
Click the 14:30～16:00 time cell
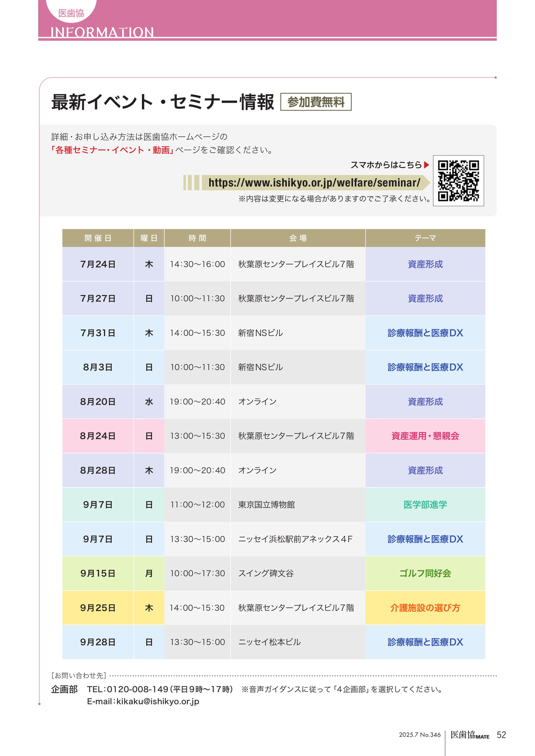[x=197, y=264]
